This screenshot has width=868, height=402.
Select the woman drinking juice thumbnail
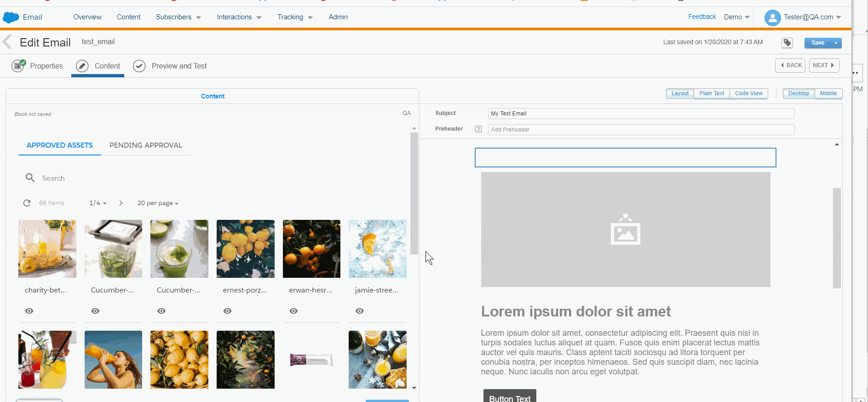[113, 360]
